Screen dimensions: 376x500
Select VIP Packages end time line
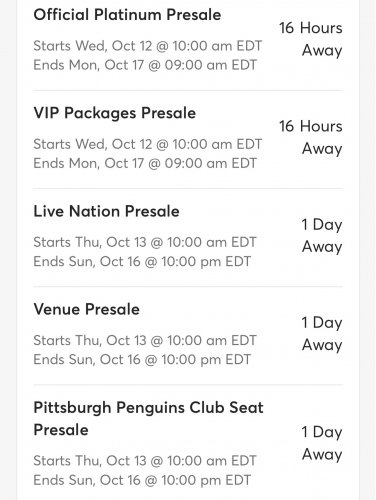[145, 163]
